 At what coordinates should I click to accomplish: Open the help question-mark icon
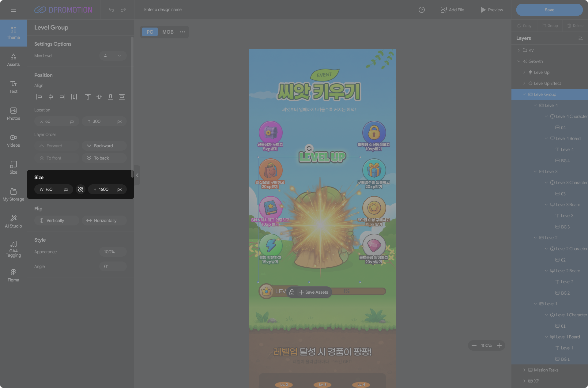click(x=422, y=10)
